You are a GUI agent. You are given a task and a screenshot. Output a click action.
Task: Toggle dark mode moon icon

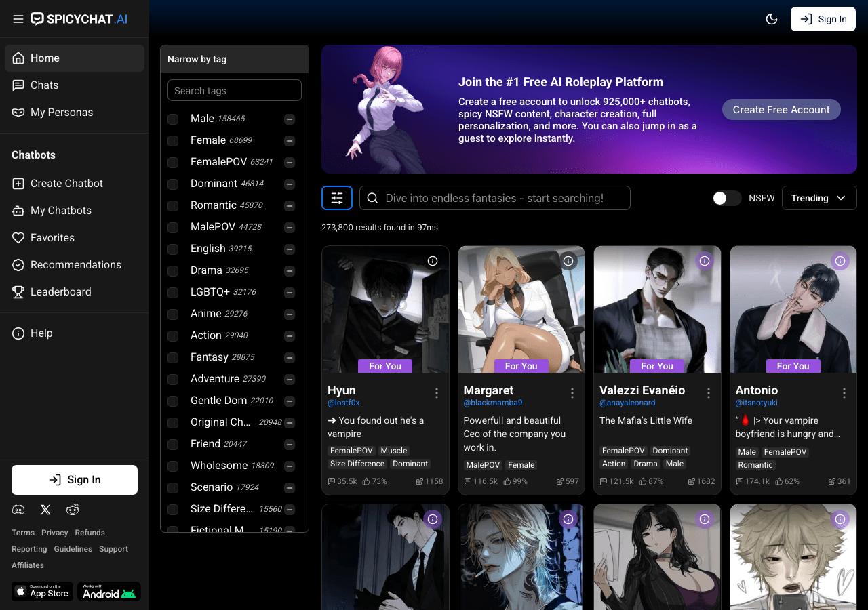point(772,19)
